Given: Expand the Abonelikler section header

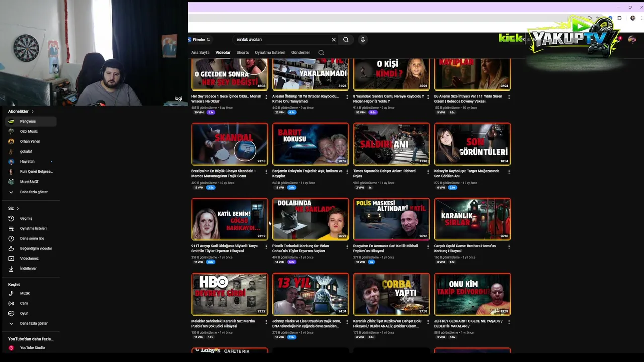Looking at the screenshot, I should [x=21, y=111].
